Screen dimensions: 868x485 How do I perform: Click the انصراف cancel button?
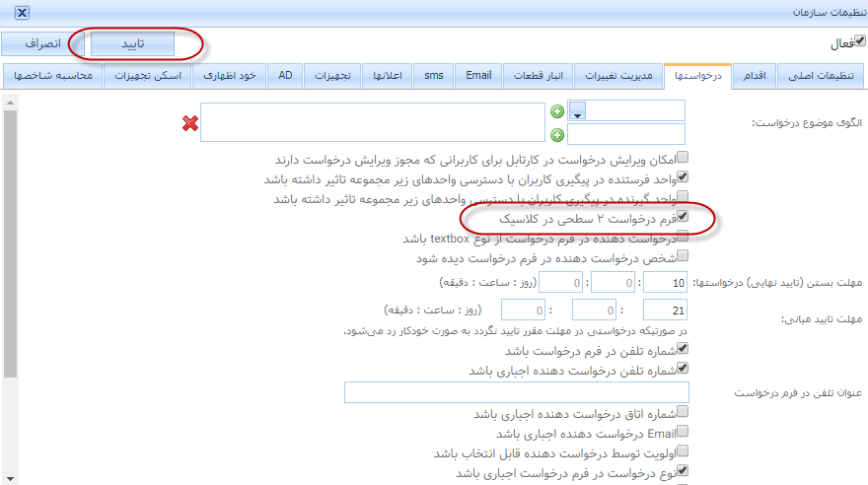(x=42, y=44)
